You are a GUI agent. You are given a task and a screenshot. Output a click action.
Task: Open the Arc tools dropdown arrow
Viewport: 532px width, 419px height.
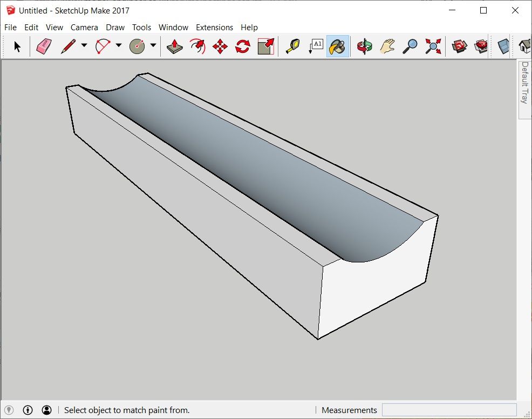[x=119, y=46]
